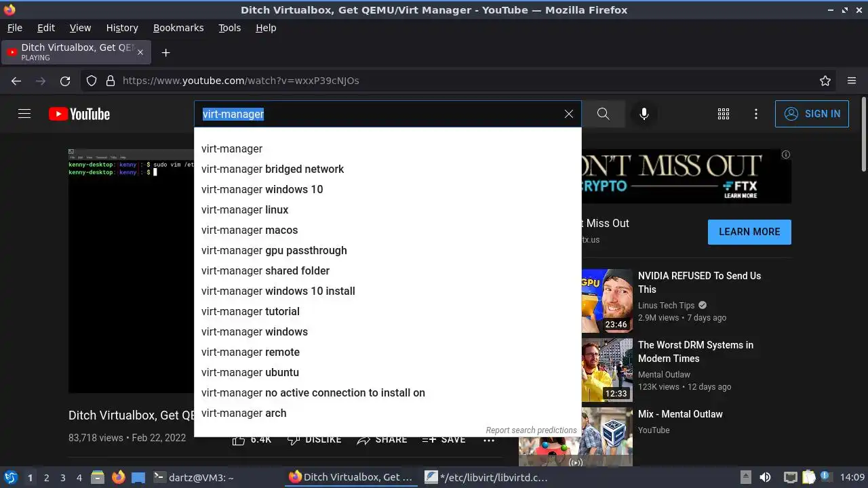Viewport: 868px width, 488px height.
Task: Open the View menu
Action: [80, 28]
